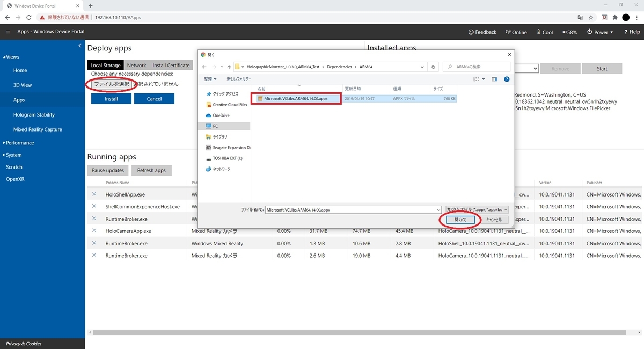Click the Start button for installed app
This screenshot has width=644, height=349.
[x=602, y=69]
